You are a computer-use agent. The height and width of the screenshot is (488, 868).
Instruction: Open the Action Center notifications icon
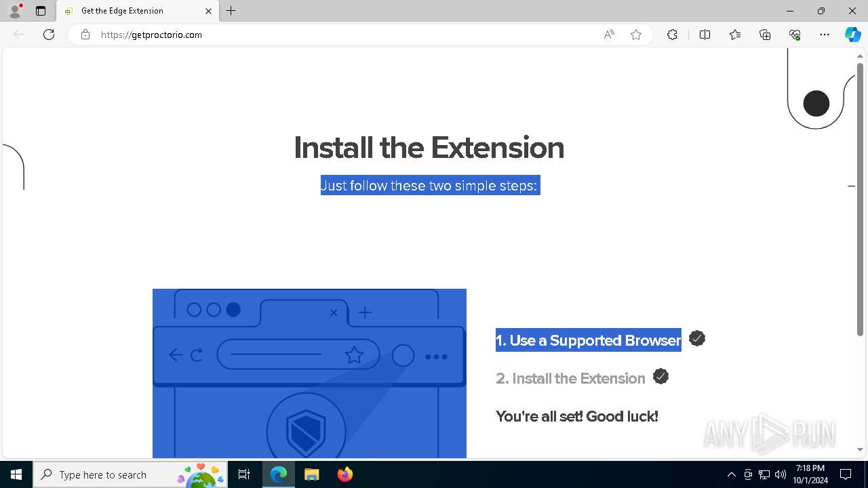[x=846, y=474]
